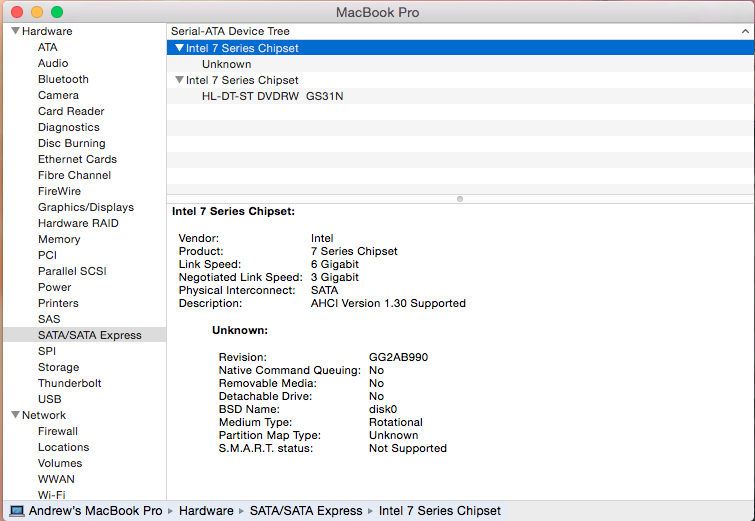Image resolution: width=755 pixels, height=521 pixels.
Task: Open Firewall under Network
Action: pyautogui.click(x=58, y=431)
